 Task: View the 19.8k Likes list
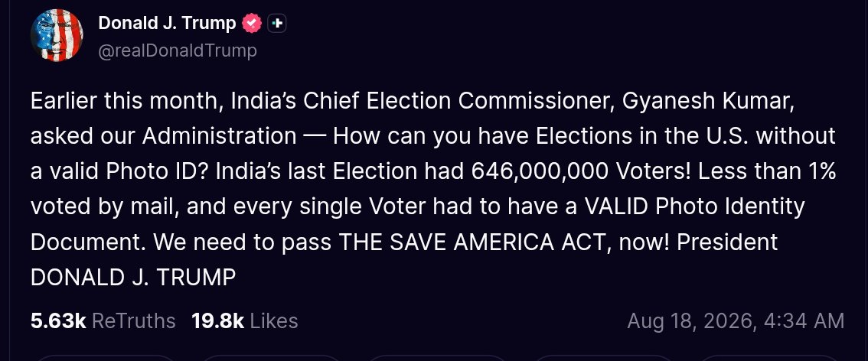245,321
